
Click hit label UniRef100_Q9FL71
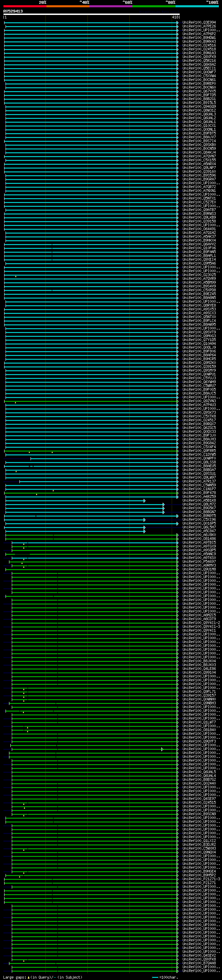coord(199,691)
